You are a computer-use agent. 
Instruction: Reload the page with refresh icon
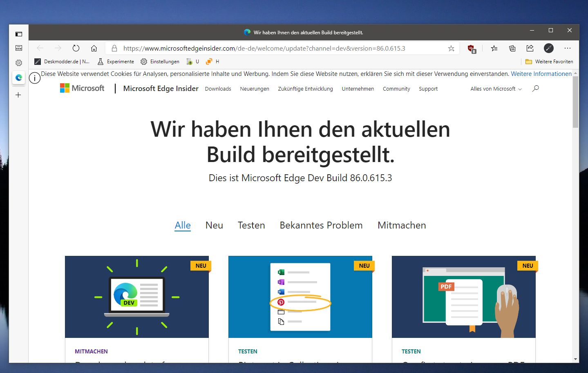[x=76, y=48]
